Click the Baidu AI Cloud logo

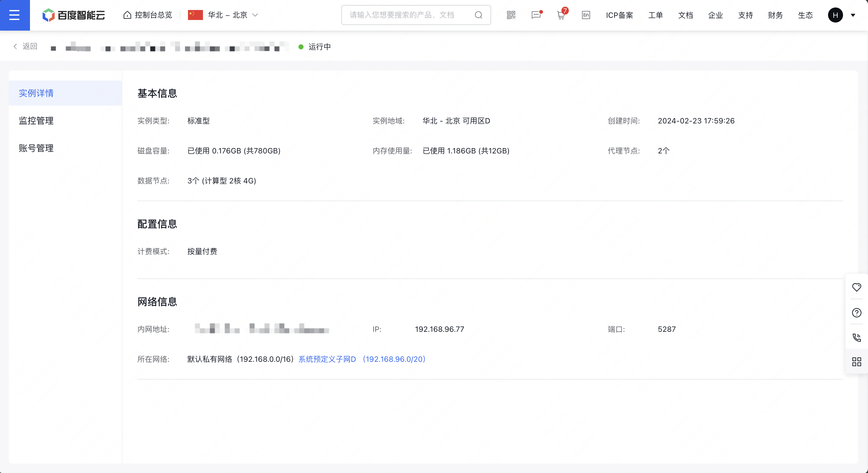point(73,15)
